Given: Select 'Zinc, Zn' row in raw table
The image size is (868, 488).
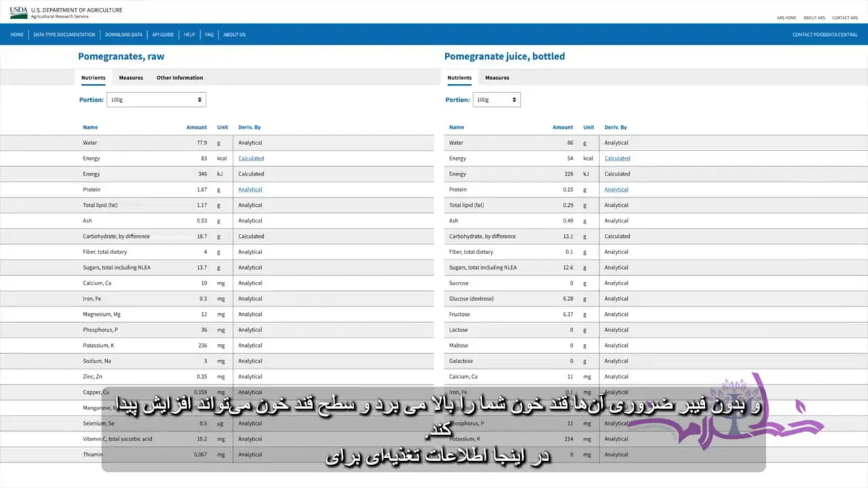Looking at the screenshot, I should [x=217, y=377].
